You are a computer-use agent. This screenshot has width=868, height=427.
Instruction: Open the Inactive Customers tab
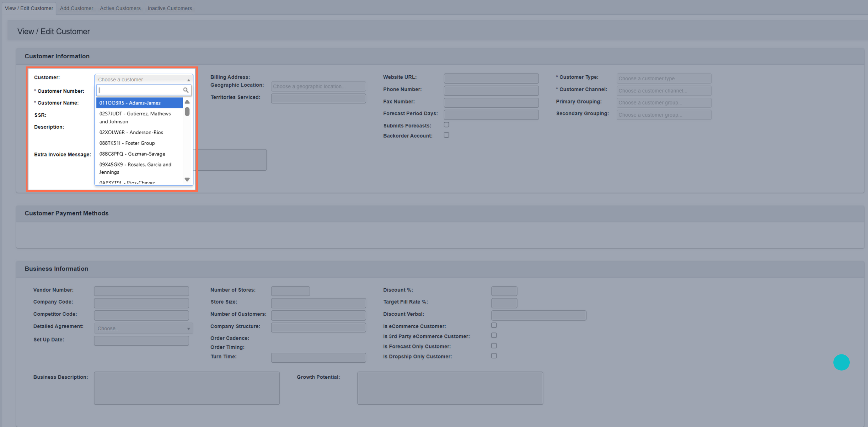170,8
